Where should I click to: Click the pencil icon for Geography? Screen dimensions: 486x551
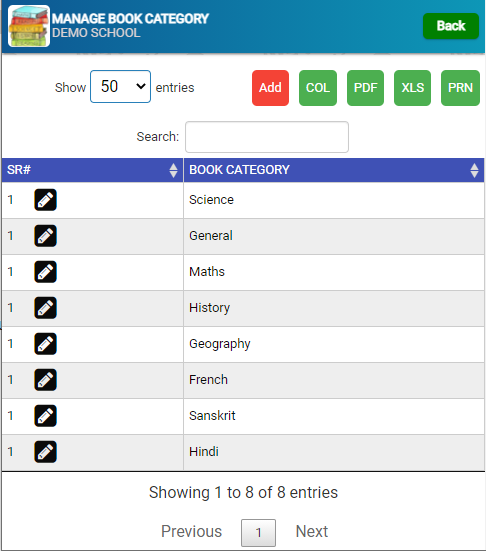[45, 344]
